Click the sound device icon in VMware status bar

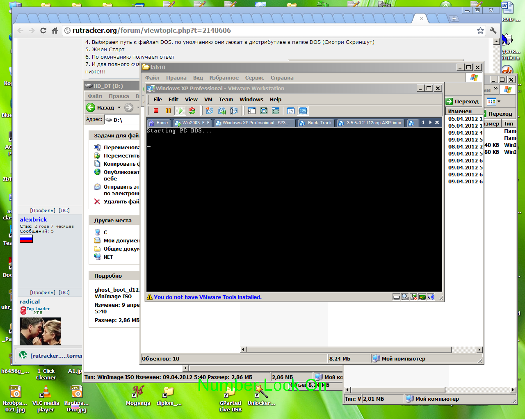click(x=431, y=297)
